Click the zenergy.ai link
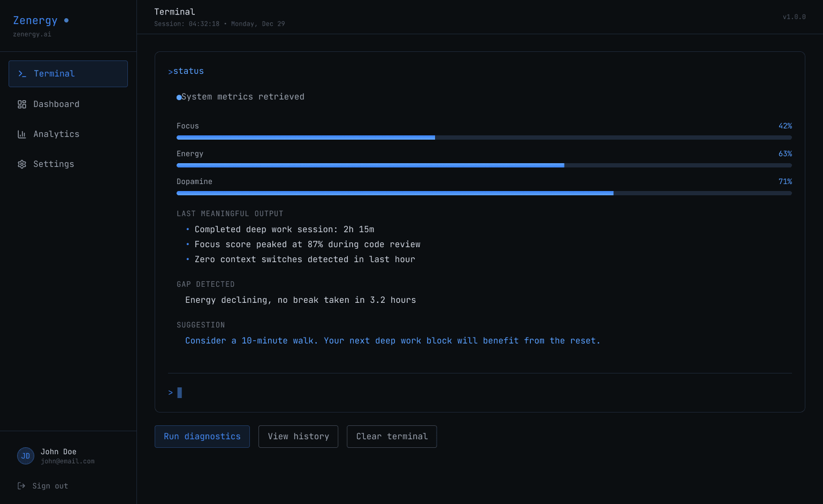This screenshot has height=504, width=823. tap(32, 34)
